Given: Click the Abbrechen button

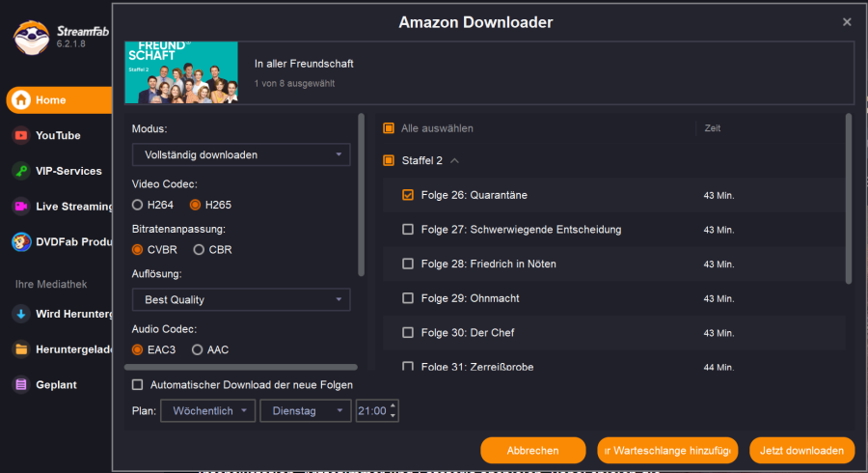Looking at the screenshot, I should pyautogui.click(x=533, y=450).
